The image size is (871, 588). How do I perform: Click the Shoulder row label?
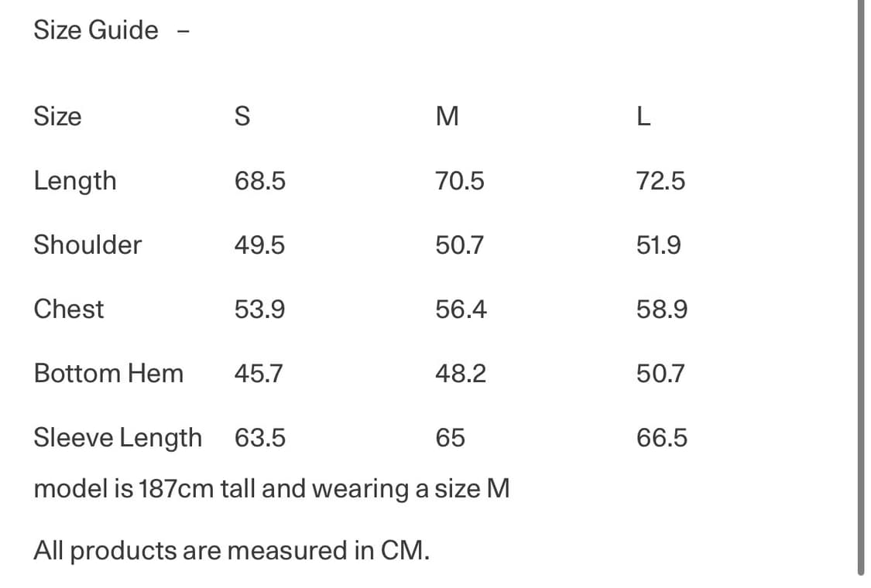(x=87, y=245)
